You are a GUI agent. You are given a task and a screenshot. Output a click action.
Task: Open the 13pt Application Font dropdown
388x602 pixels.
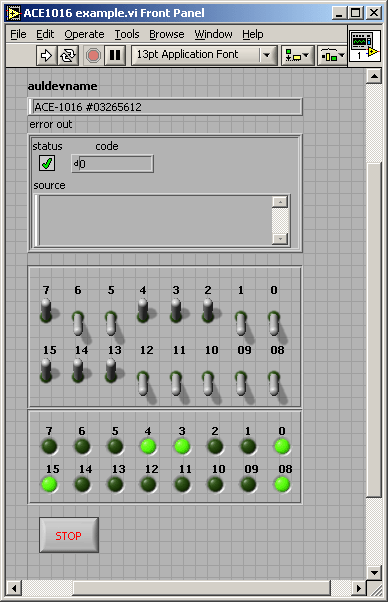[x=204, y=56]
